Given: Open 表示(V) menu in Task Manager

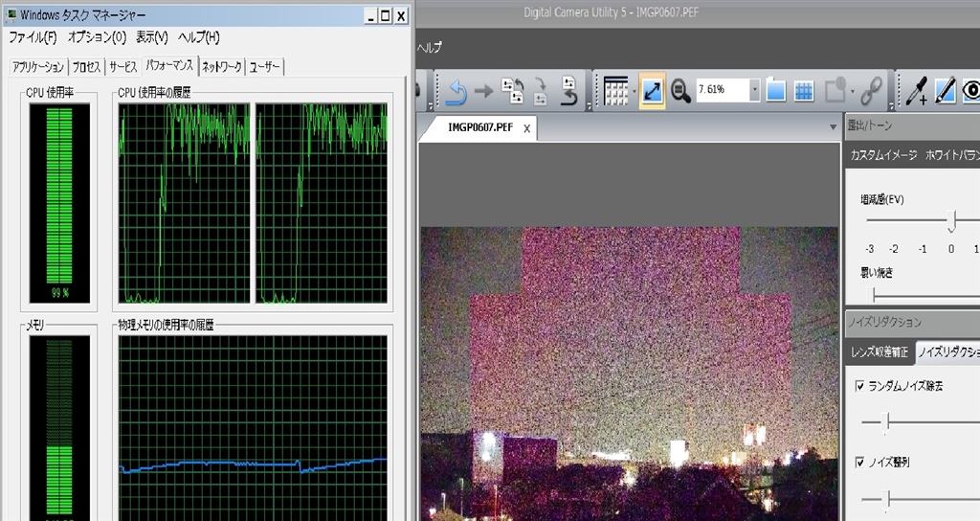Looking at the screenshot, I should (152, 37).
